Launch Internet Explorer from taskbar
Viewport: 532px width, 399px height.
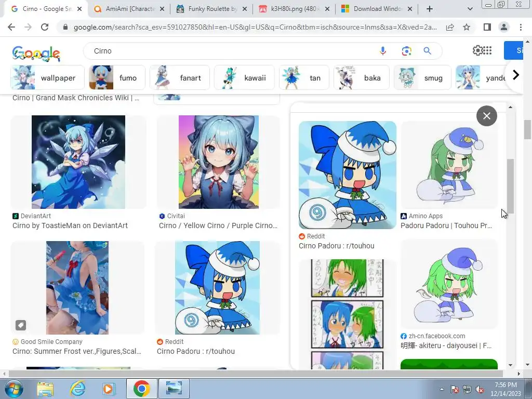point(78,389)
